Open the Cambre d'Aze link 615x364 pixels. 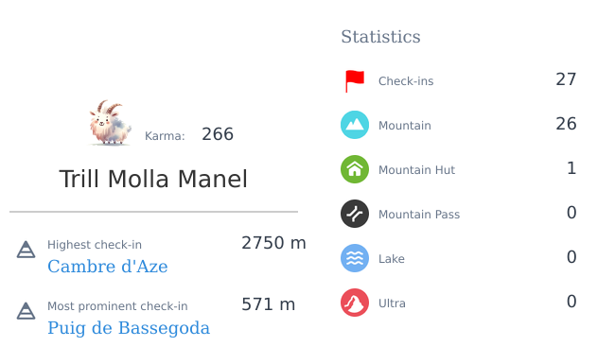[108, 267]
